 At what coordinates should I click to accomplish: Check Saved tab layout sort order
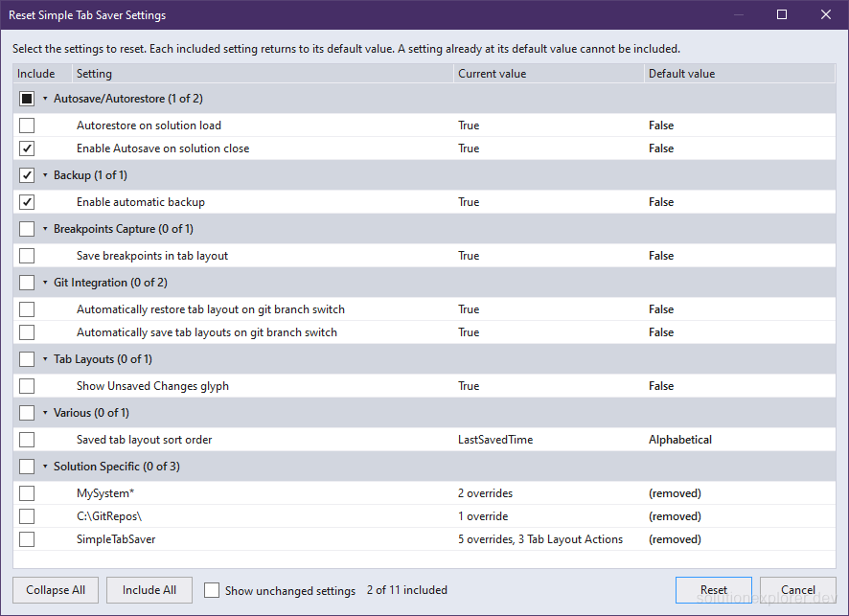(x=27, y=440)
